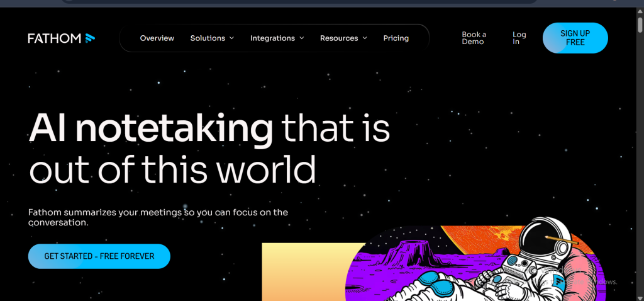The image size is (644, 301).
Task: Open the Overview page
Action: [x=157, y=38]
